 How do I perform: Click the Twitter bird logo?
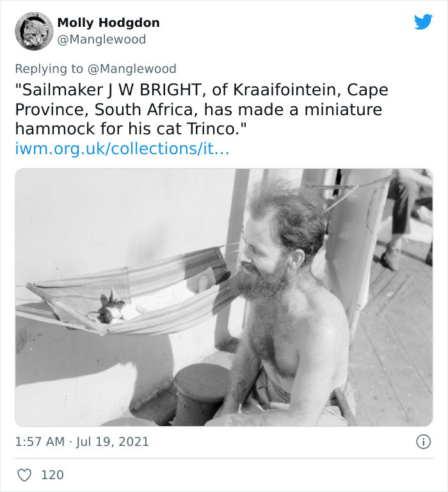[423, 22]
